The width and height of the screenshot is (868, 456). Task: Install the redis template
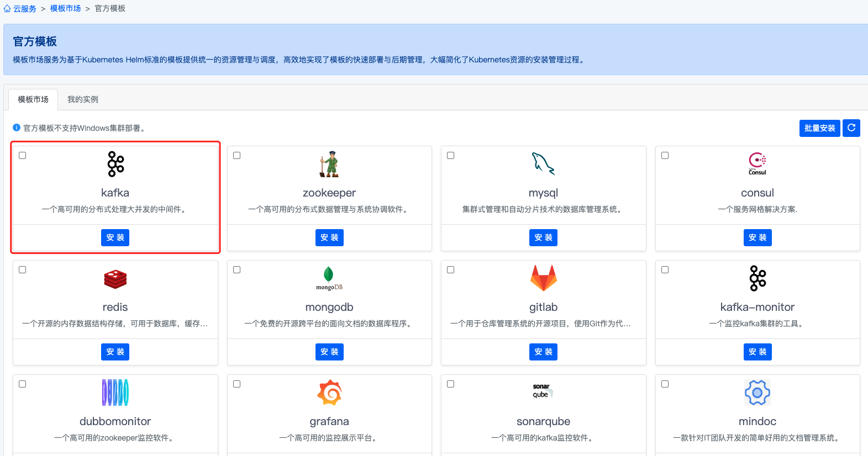(115, 352)
